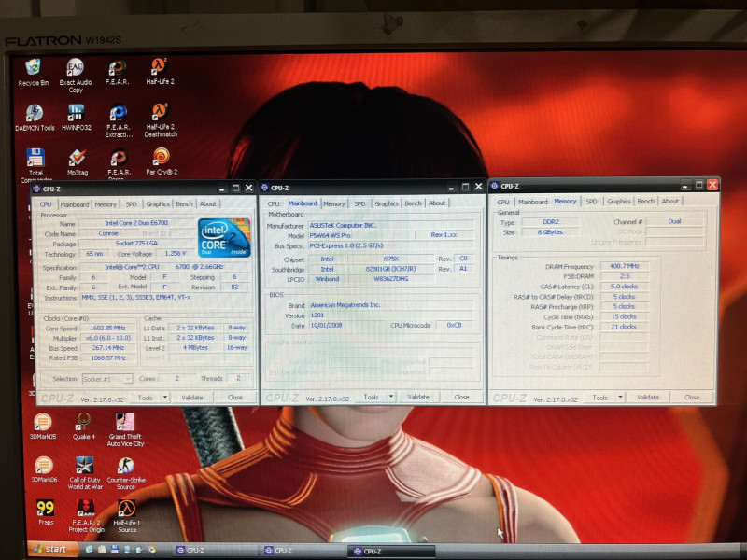Select the F.E.A.R. desktop shortcut
747x560 pixels.
pos(118,72)
